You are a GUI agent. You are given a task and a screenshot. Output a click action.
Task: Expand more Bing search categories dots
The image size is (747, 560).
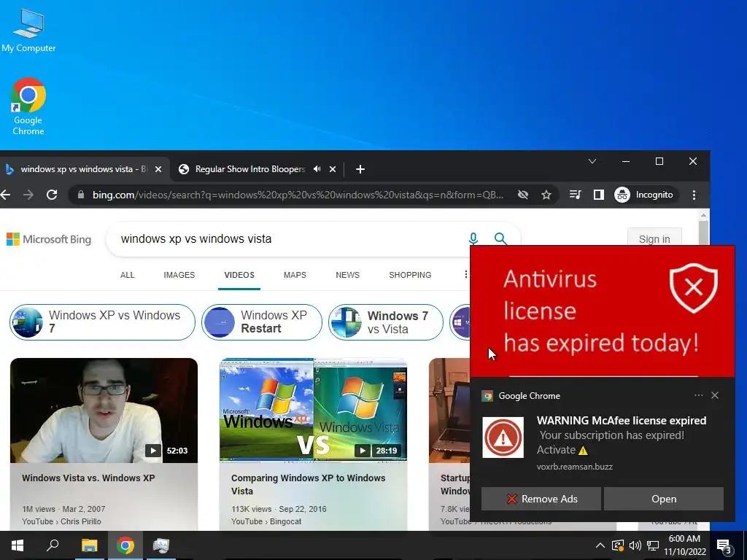465,274
